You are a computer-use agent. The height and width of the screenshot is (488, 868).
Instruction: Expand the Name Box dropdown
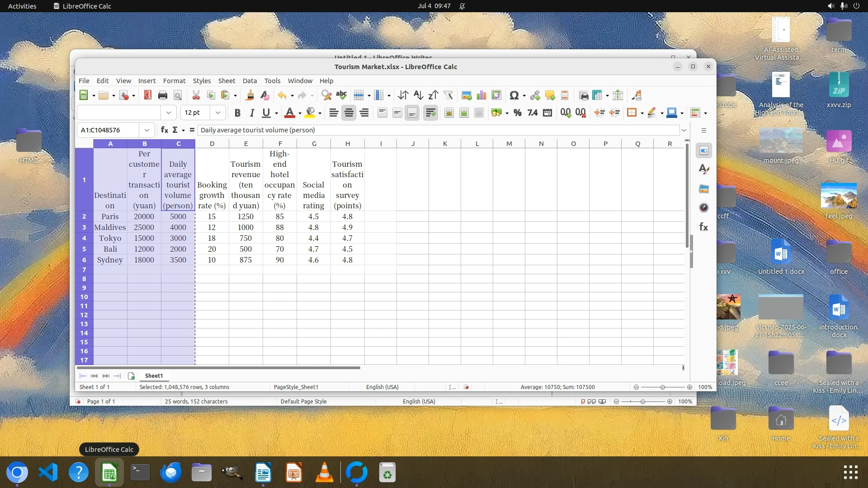click(147, 130)
